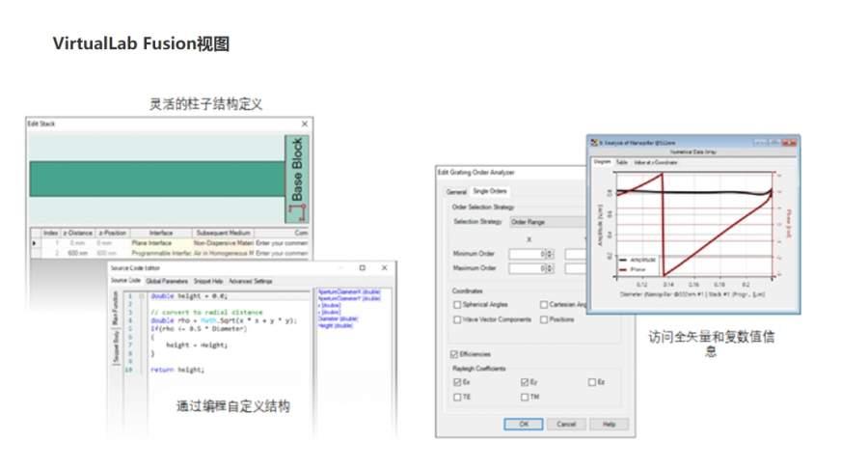Click the Subsequent Medium column header

pos(223,233)
